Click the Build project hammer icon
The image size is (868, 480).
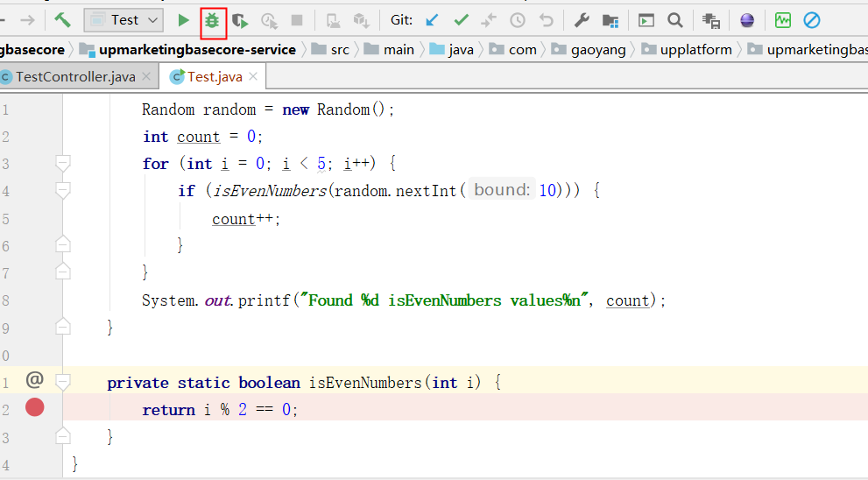click(62, 20)
